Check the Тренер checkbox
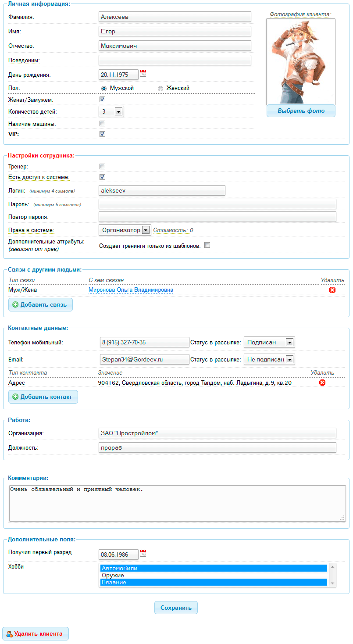Screen dimensions: 353x644 point(103,167)
